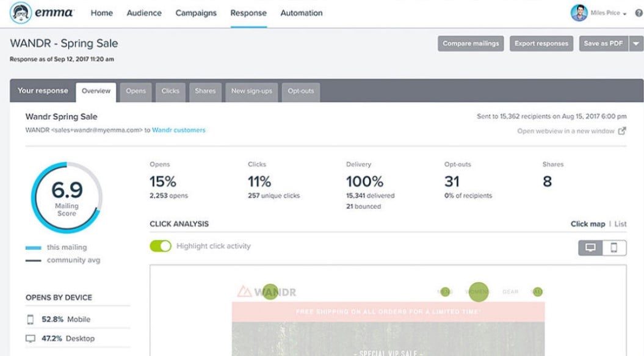Switch click map to mobile view
Image resolution: width=644 pixels, height=356 pixels.
[x=614, y=248]
